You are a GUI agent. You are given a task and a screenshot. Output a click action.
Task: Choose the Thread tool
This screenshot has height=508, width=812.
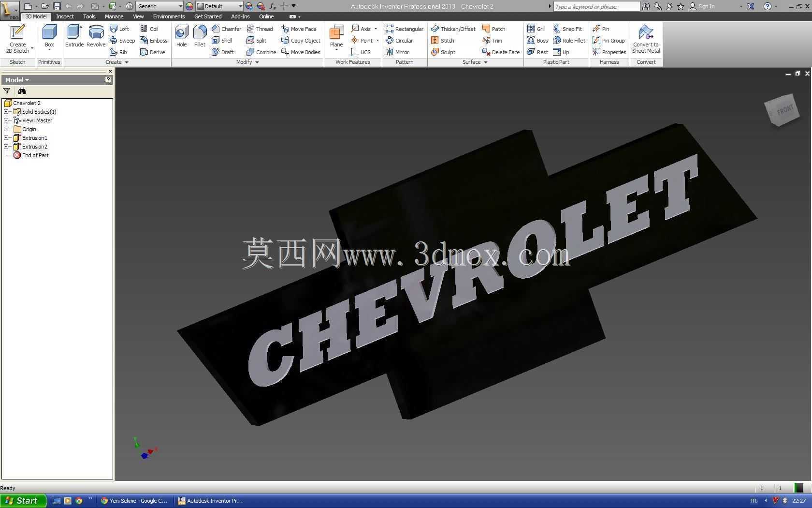(260, 29)
